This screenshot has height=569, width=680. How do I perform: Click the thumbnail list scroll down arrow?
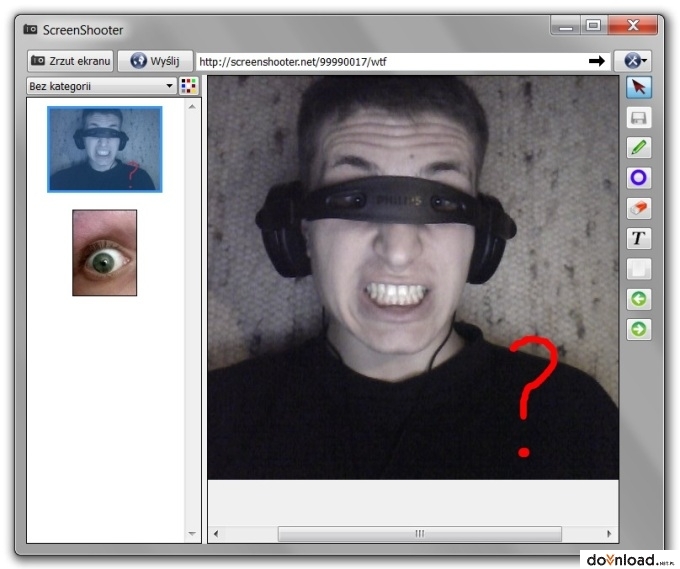tap(193, 533)
